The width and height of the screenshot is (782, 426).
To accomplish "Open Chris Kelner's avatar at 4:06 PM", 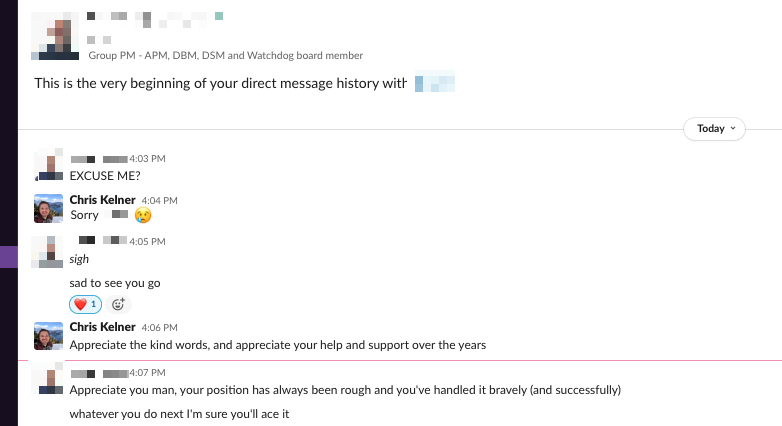I will [48, 336].
